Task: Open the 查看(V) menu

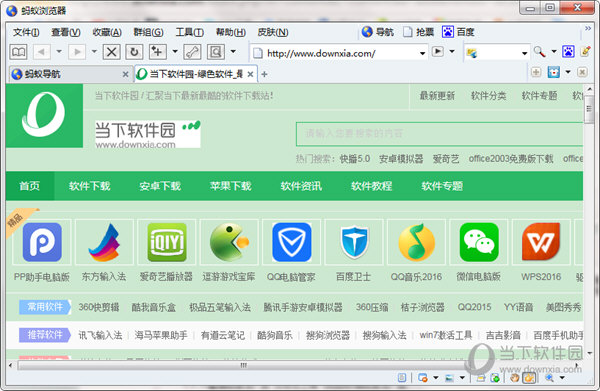Action: pos(66,32)
